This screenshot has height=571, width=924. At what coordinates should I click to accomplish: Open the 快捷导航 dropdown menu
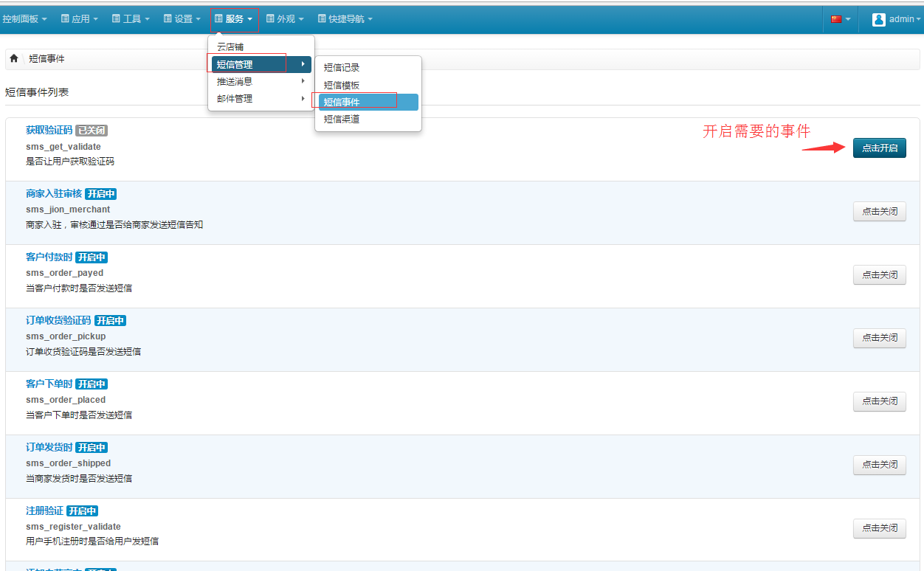pos(345,19)
